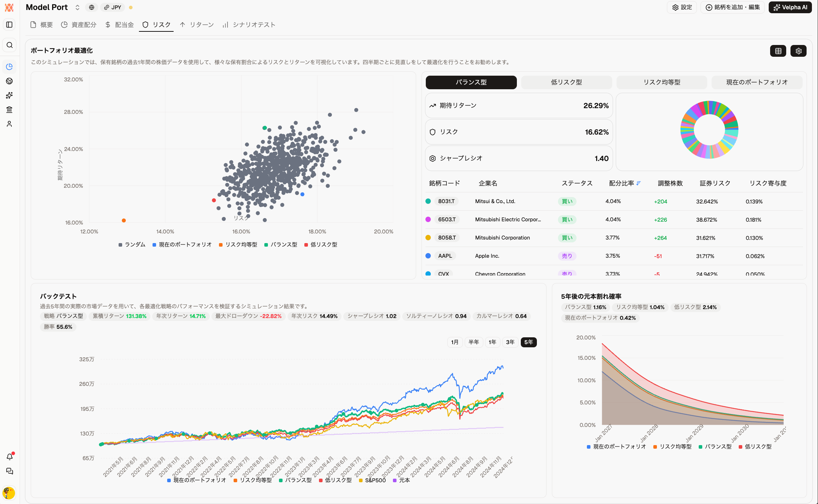Open optimization settings gear icon

[798, 51]
